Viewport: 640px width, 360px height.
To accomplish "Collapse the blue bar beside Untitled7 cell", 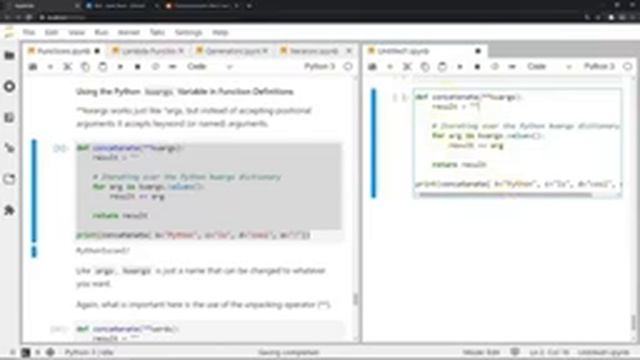I will point(373,143).
